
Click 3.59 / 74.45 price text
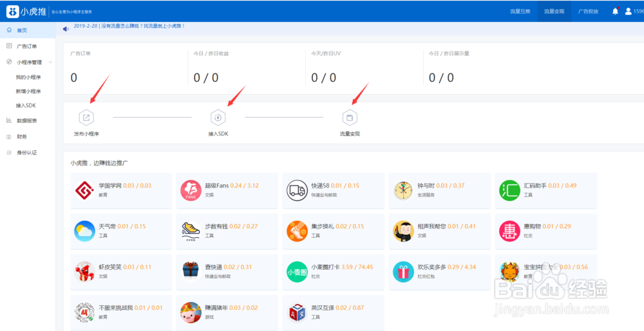(x=357, y=267)
